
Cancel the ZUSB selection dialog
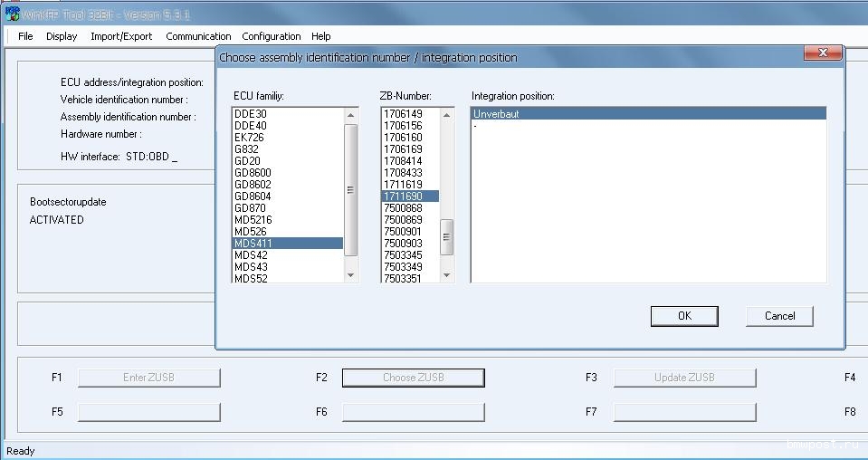(x=779, y=316)
